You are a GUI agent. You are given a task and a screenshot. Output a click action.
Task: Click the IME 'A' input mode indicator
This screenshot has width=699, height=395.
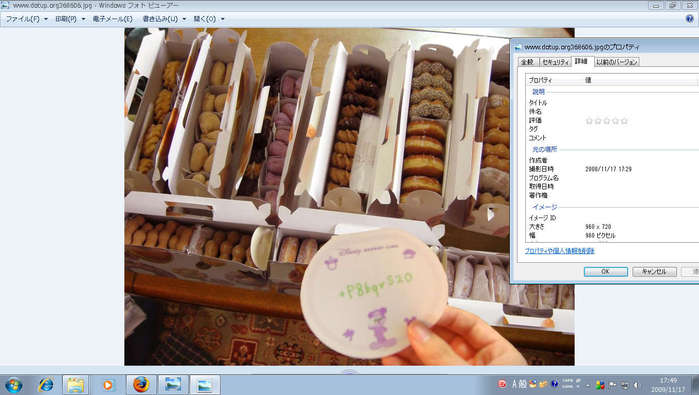514,384
